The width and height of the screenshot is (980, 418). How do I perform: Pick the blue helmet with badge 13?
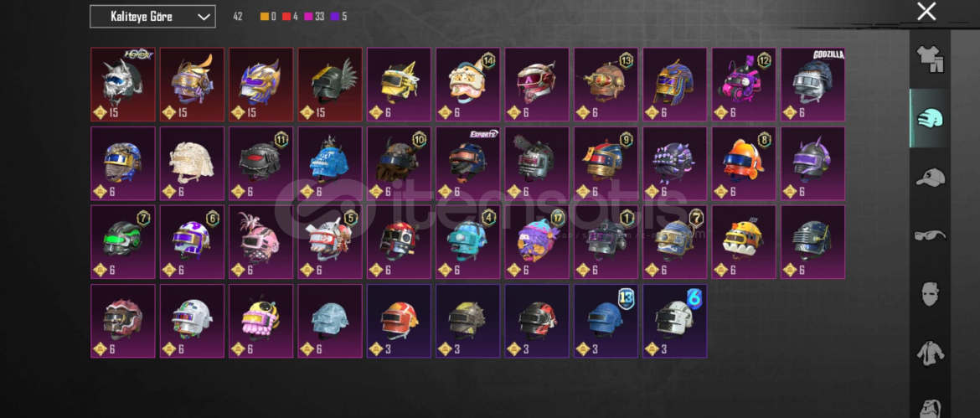(606, 321)
